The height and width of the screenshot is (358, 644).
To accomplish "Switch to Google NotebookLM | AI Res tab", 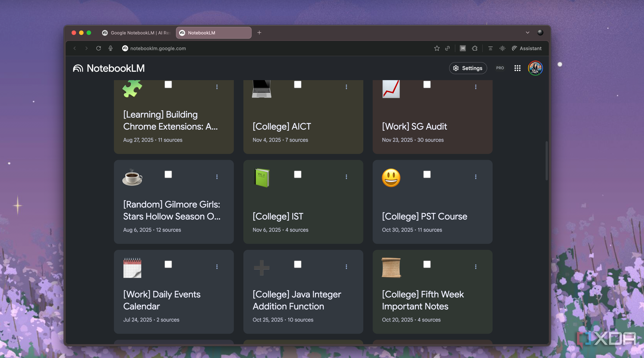I will [136, 33].
